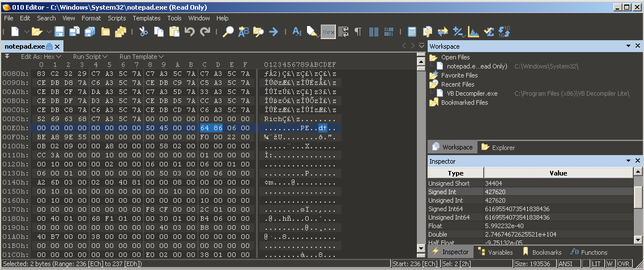Save the file with the floppy disk icon
The width and height of the screenshot is (644, 270).
coord(59,32)
